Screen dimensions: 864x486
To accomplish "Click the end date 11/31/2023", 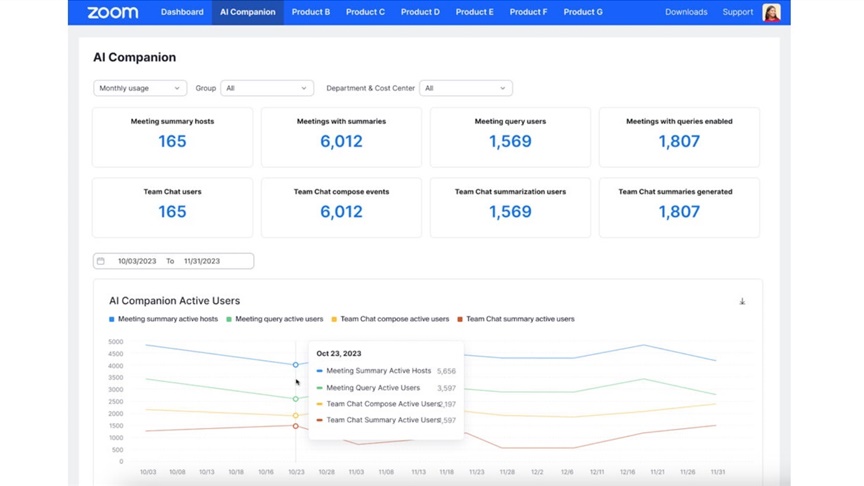I will pyautogui.click(x=202, y=261).
